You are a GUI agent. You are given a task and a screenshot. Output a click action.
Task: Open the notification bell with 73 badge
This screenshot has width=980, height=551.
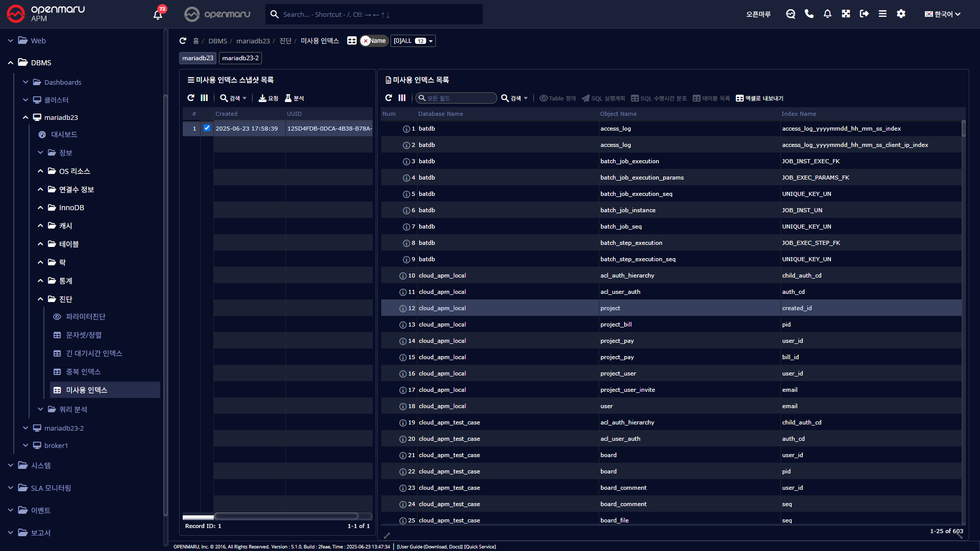(x=158, y=14)
